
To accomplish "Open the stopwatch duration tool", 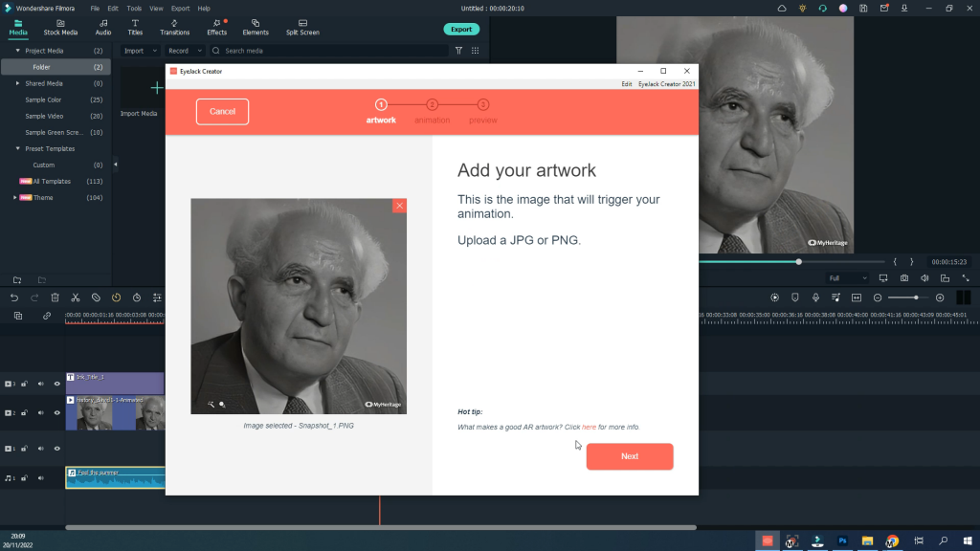I will tap(137, 298).
